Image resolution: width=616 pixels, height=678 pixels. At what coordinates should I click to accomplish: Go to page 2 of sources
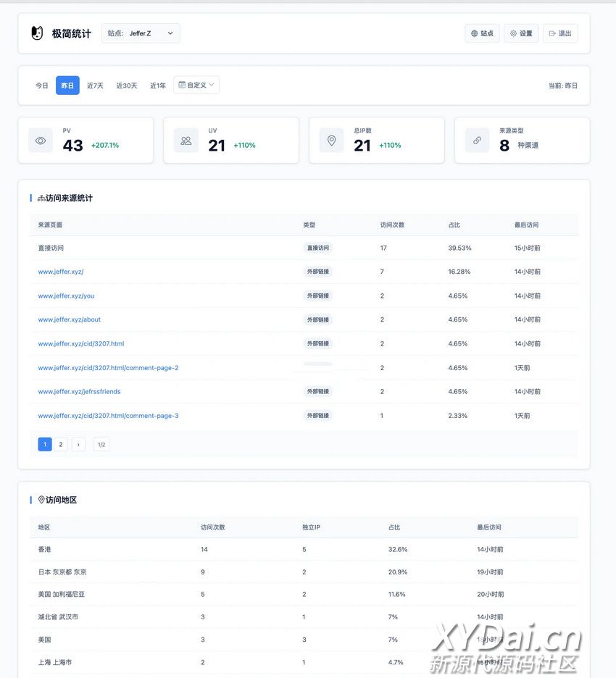click(61, 445)
